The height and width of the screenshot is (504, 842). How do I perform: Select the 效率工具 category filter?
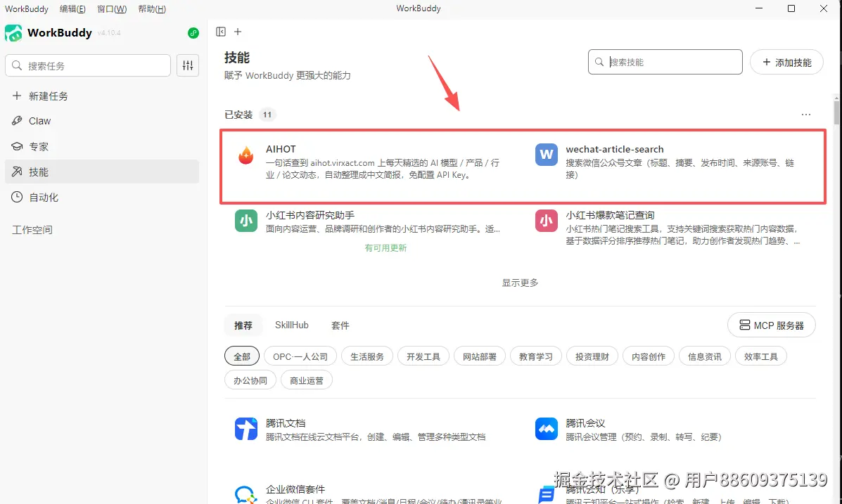tap(761, 356)
